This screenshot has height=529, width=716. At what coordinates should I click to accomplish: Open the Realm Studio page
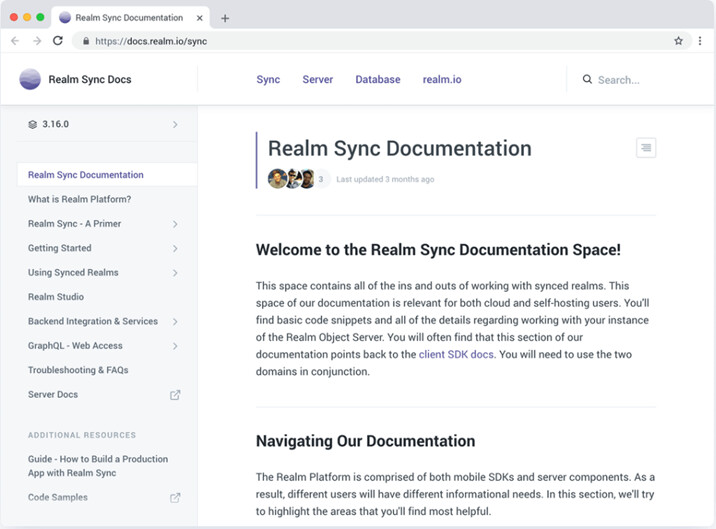[56, 297]
